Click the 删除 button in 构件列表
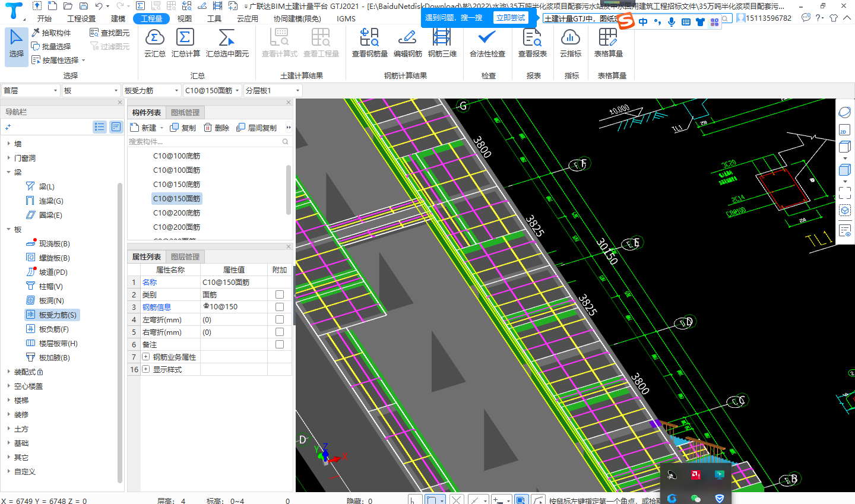Image resolution: width=855 pixels, height=504 pixels. [216, 128]
